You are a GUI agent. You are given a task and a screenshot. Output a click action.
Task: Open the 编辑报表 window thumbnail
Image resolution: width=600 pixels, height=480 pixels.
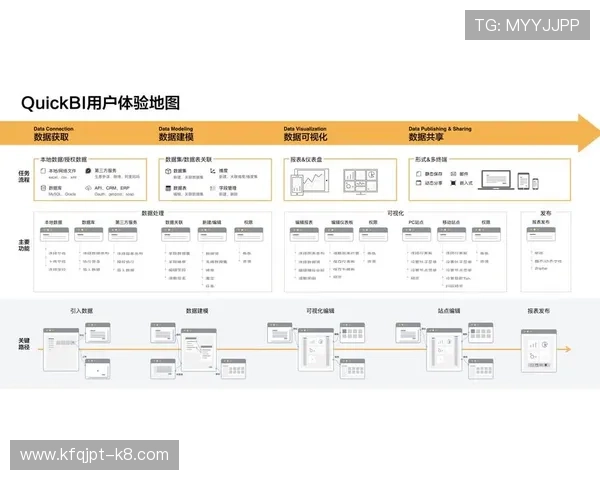click(304, 234)
